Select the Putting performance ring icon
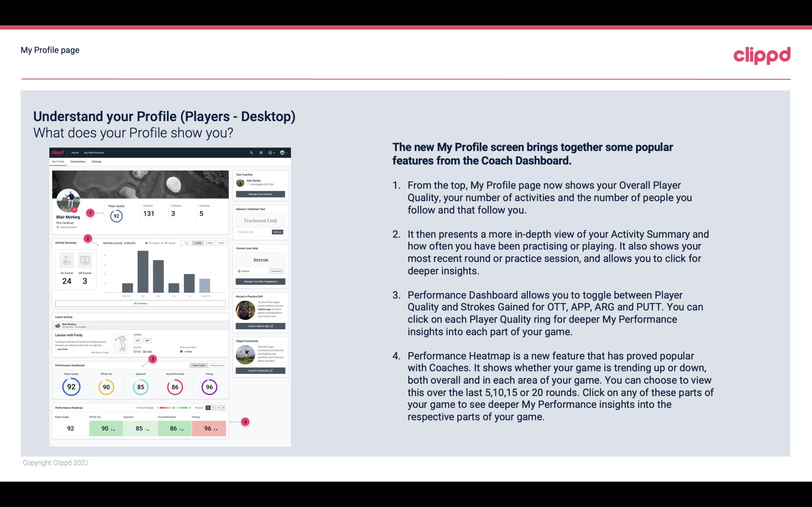Image resolution: width=812 pixels, height=507 pixels. tap(209, 386)
